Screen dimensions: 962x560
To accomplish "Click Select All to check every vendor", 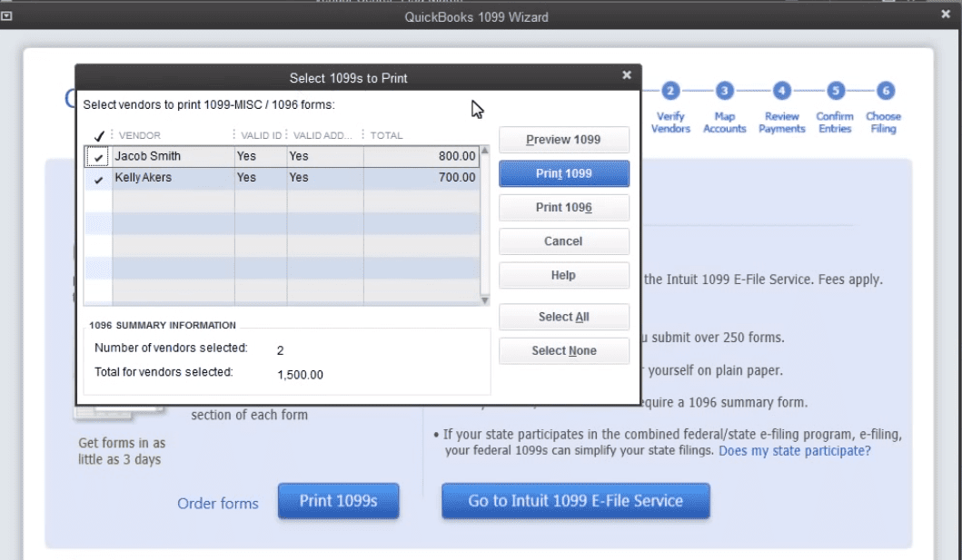I will (x=563, y=317).
